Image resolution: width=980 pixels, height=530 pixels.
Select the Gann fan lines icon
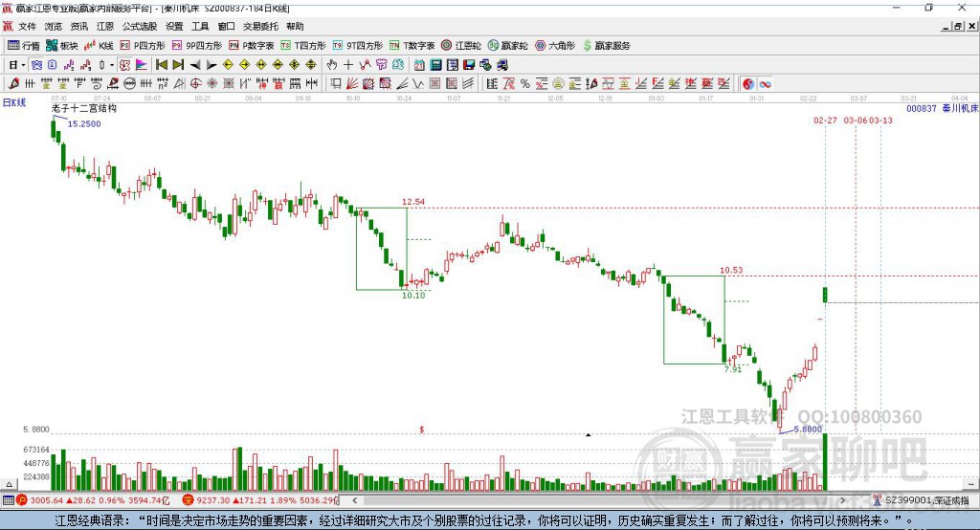352,84
